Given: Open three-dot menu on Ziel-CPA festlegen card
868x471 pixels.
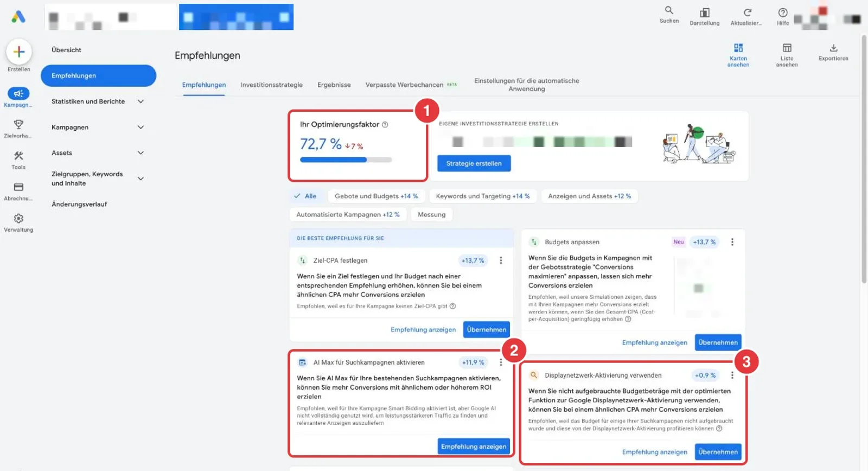Looking at the screenshot, I should click(x=501, y=260).
